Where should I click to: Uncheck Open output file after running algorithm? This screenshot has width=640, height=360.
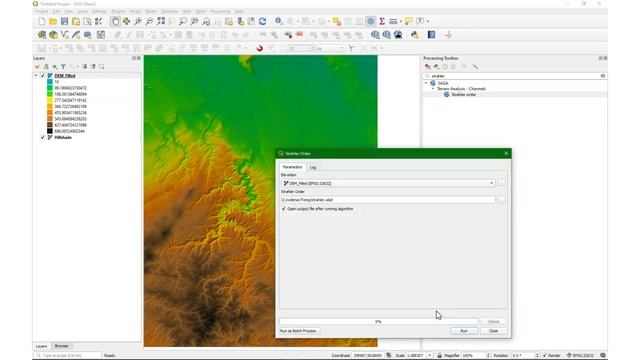tap(284, 209)
